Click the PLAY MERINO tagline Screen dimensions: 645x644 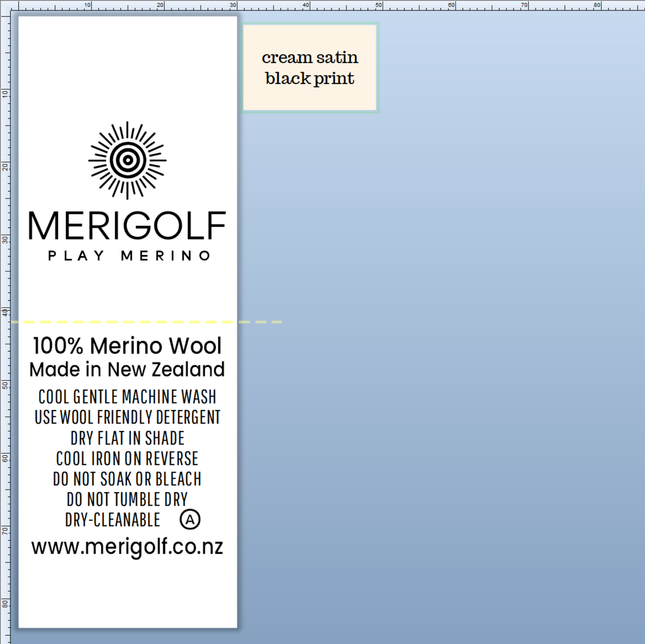coord(128,255)
